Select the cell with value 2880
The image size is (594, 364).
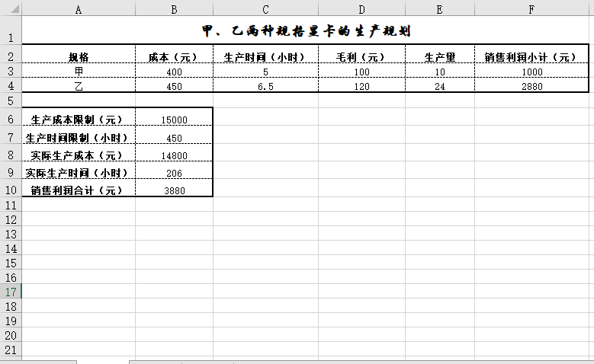coord(531,86)
